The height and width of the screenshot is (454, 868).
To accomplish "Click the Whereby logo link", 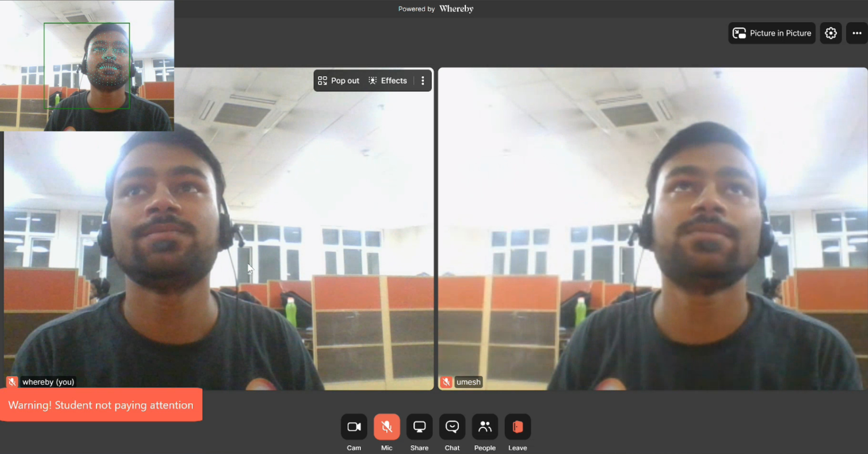I will coord(456,9).
